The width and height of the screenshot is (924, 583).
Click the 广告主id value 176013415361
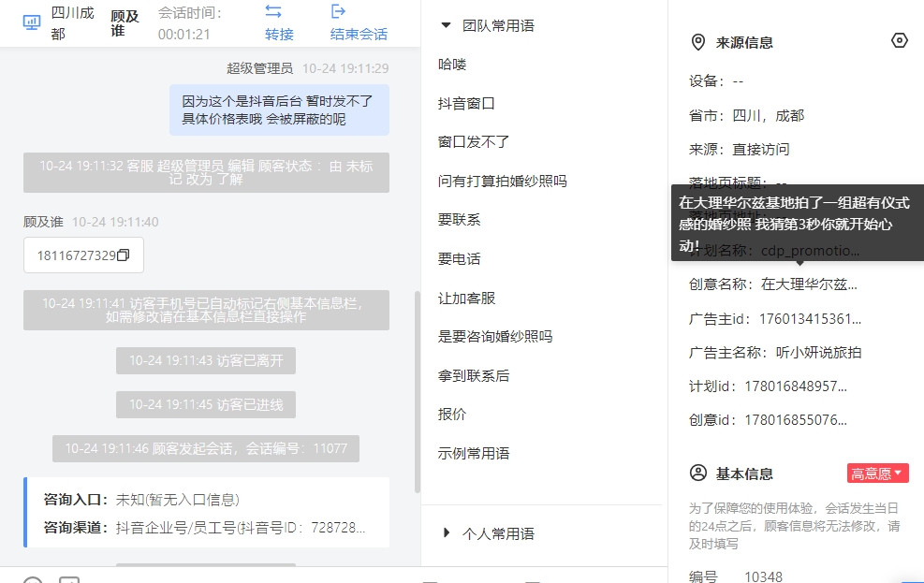click(810, 319)
